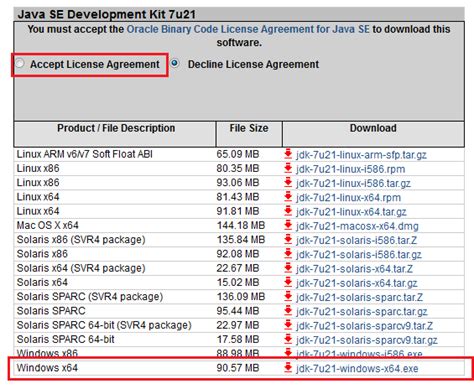Download jdk-7u21-solaris-sparcv9.tar.gz

pyautogui.click(x=367, y=340)
